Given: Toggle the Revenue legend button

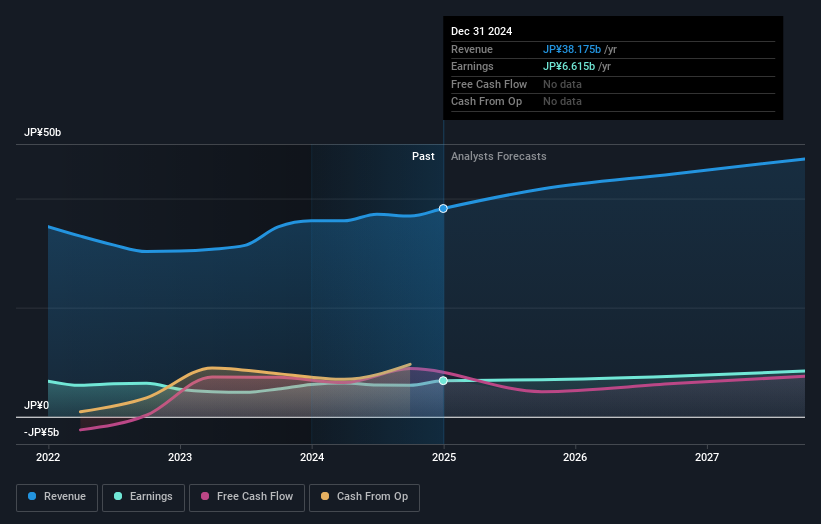Looking at the screenshot, I should pos(57,497).
